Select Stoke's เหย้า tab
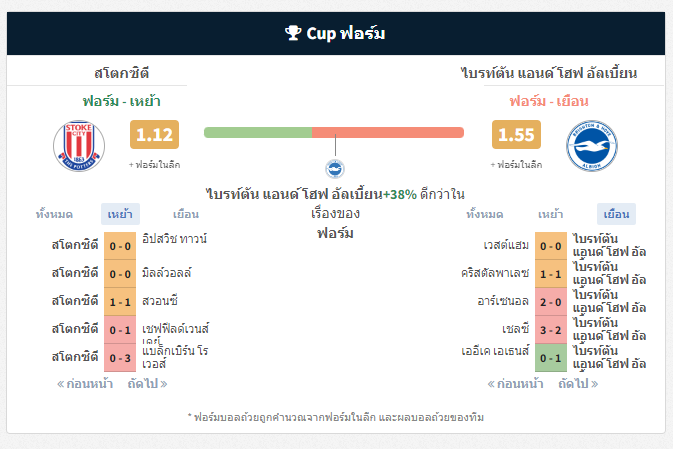This screenshot has height=449, width=673. pos(120,214)
